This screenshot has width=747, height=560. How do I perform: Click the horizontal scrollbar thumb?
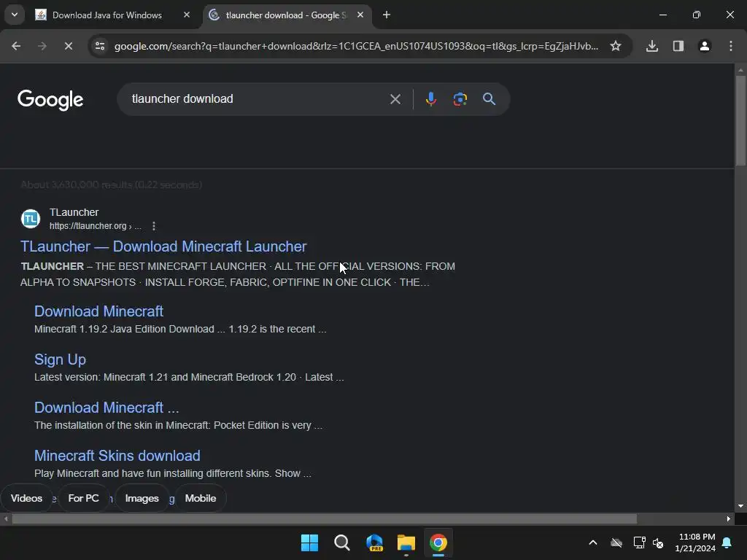coord(324,518)
